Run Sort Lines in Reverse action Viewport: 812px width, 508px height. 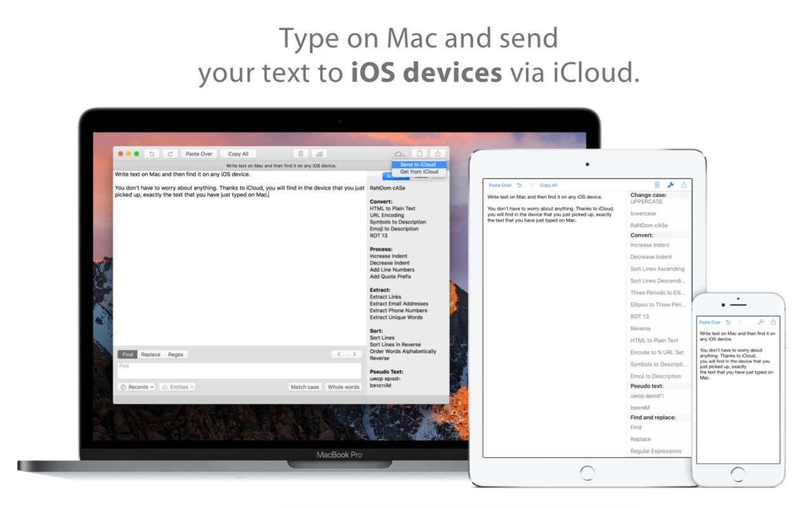pos(395,345)
